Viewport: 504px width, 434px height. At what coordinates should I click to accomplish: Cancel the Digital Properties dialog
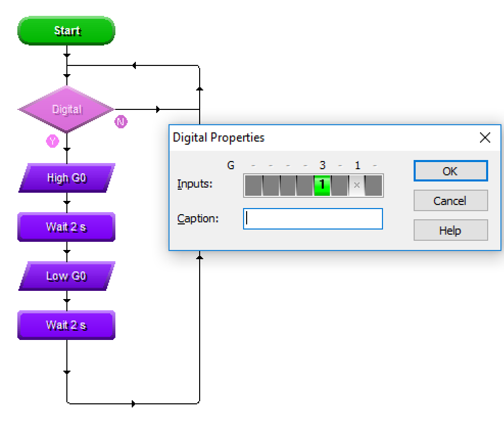point(451,200)
